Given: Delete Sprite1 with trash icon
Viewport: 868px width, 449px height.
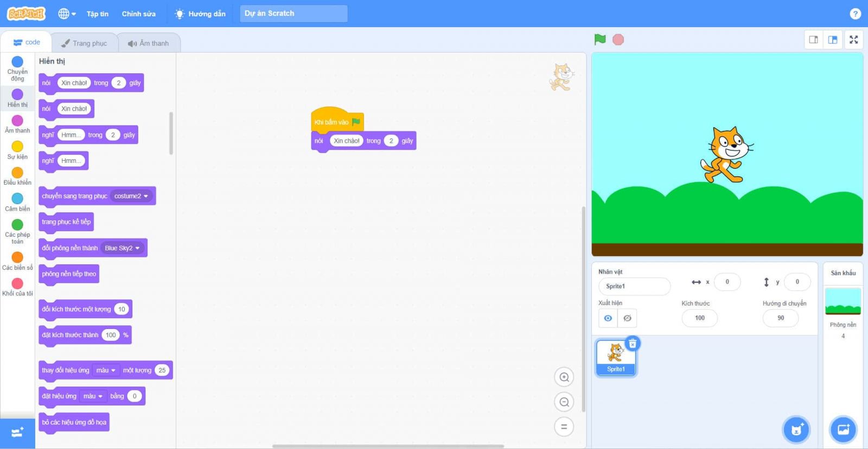Looking at the screenshot, I should pos(633,344).
